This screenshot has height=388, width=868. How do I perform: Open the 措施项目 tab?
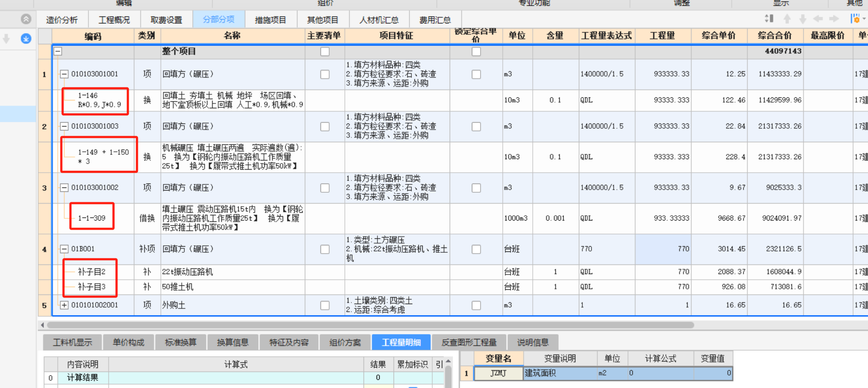click(x=270, y=20)
